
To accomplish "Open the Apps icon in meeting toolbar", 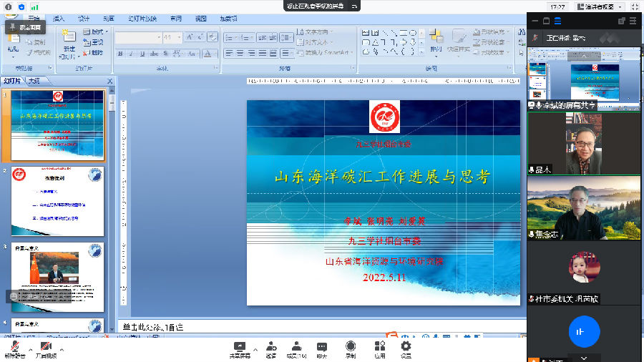I will pyautogui.click(x=380, y=346).
